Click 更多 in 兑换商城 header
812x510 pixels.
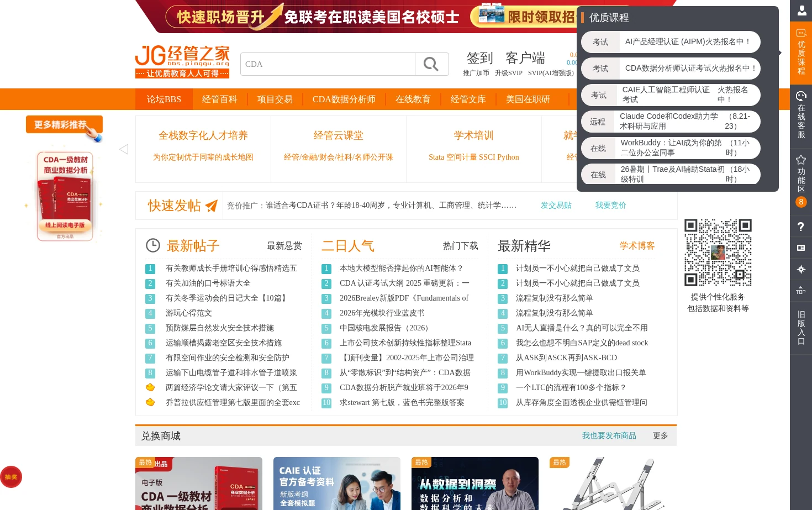click(x=661, y=436)
